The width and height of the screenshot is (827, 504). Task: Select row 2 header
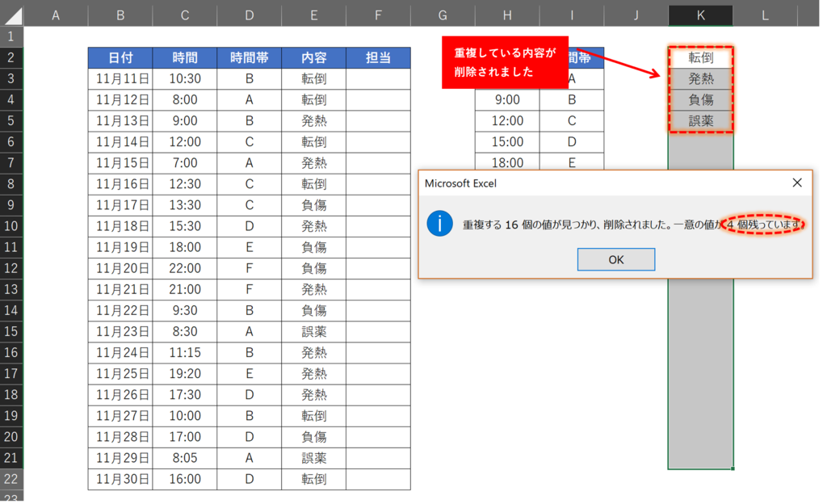11,57
